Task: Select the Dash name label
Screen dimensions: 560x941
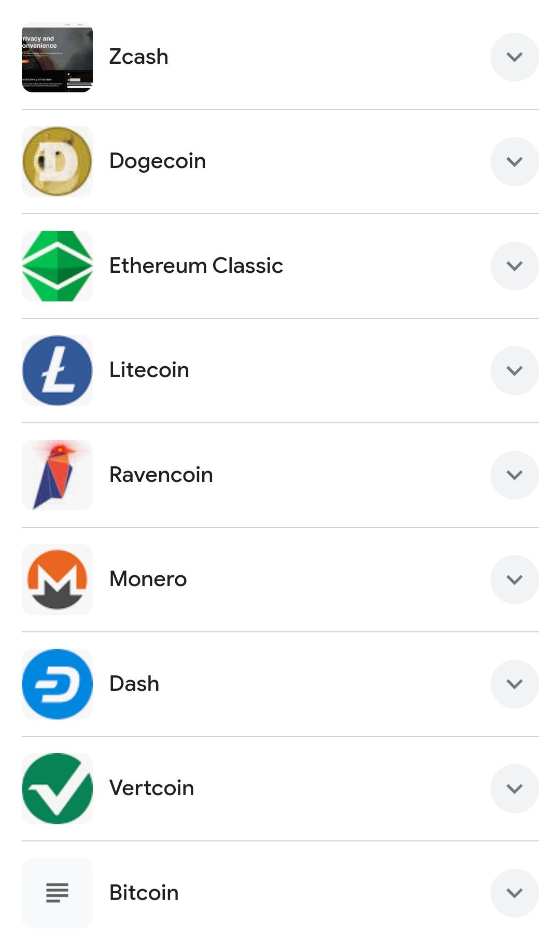Action: coord(134,684)
